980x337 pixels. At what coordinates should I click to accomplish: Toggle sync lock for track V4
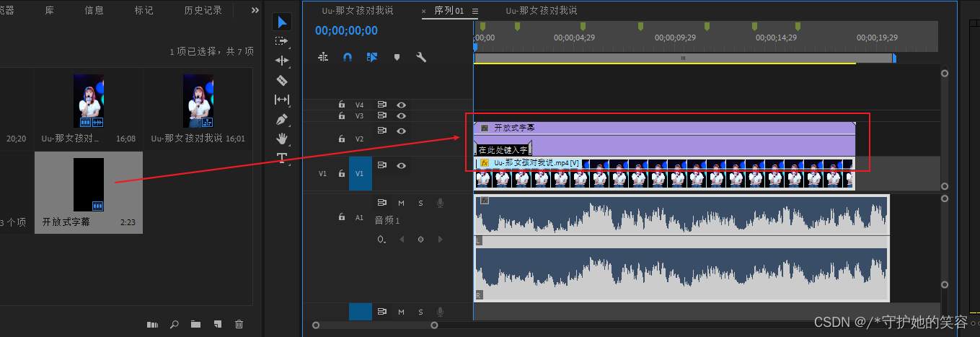pyautogui.click(x=382, y=105)
